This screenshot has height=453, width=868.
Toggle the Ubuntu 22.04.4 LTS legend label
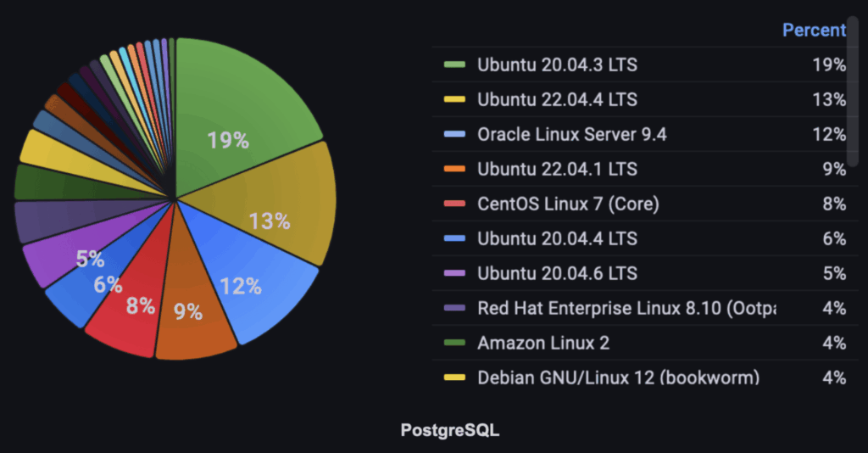[x=557, y=99]
